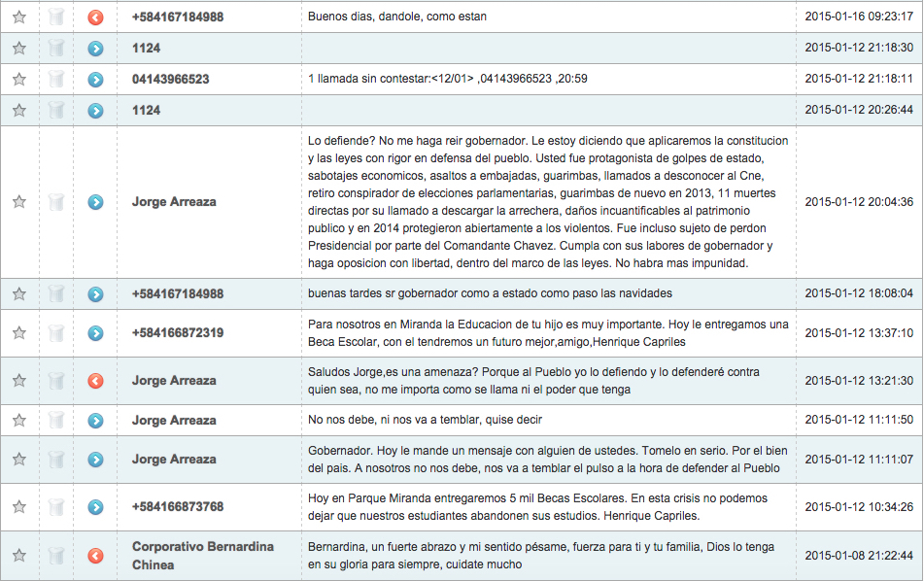
Task: Select sender 04143966523
Action: pos(170,79)
